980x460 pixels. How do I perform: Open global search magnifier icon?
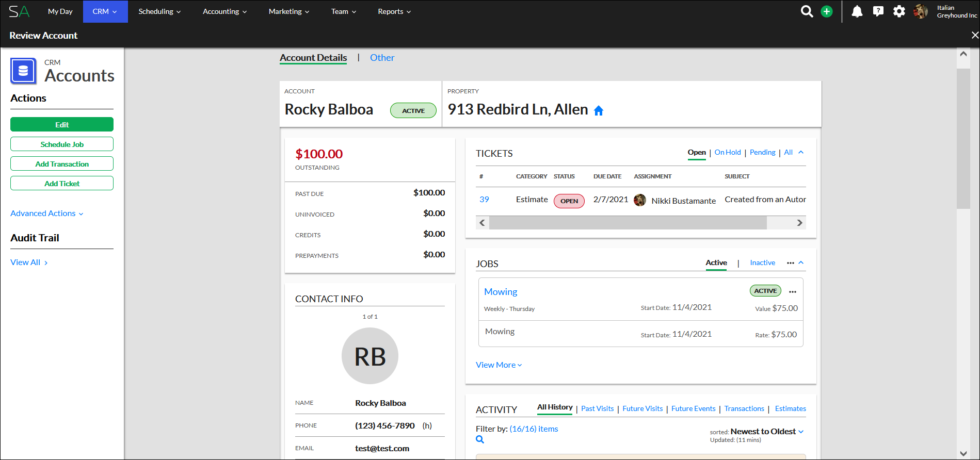[x=807, y=11]
